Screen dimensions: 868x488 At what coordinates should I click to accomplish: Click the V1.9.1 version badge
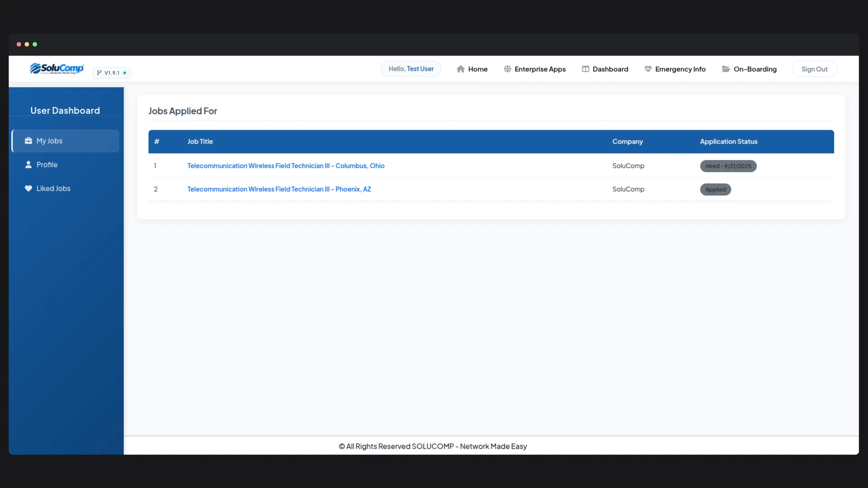click(x=112, y=73)
